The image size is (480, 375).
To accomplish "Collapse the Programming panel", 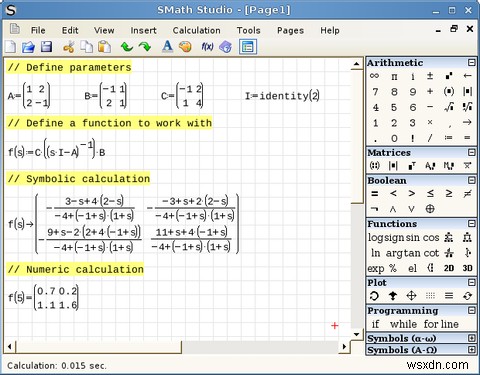I will click(x=471, y=310).
